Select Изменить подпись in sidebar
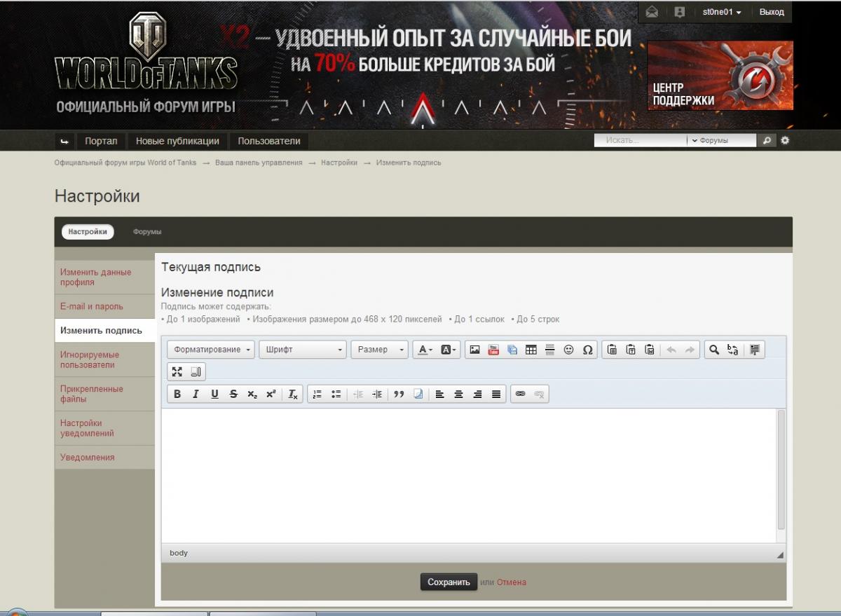 pos(104,330)
